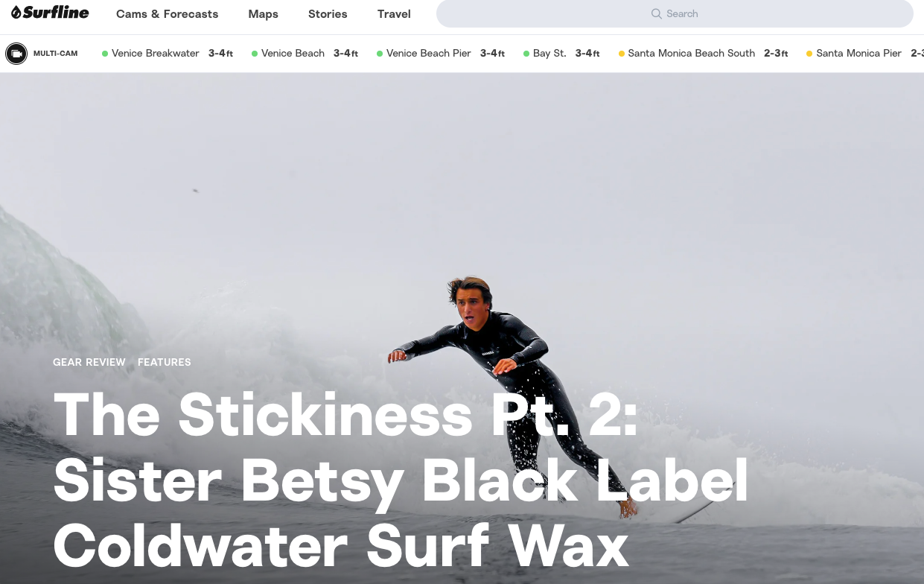924x584 pixels.
Task: View Venice Beach Pier forecast
Action: click(441, 54)
